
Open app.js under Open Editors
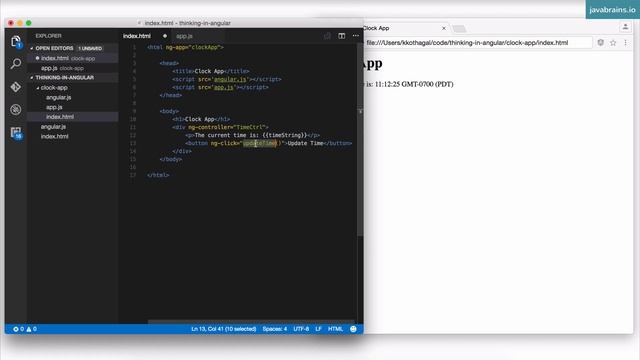(x=73, y=68)
